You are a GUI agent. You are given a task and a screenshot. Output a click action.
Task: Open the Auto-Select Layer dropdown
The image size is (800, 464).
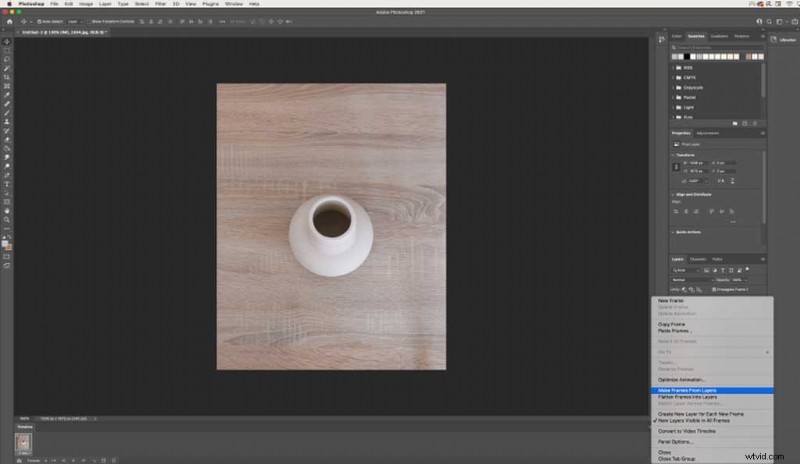pos(75,21)
